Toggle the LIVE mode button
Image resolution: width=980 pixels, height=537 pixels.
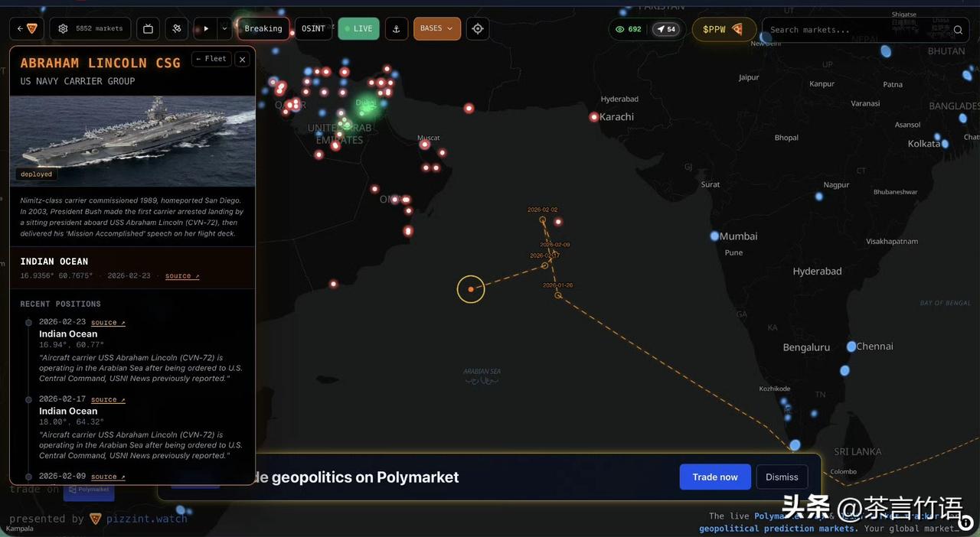click(x=358, y=29)
